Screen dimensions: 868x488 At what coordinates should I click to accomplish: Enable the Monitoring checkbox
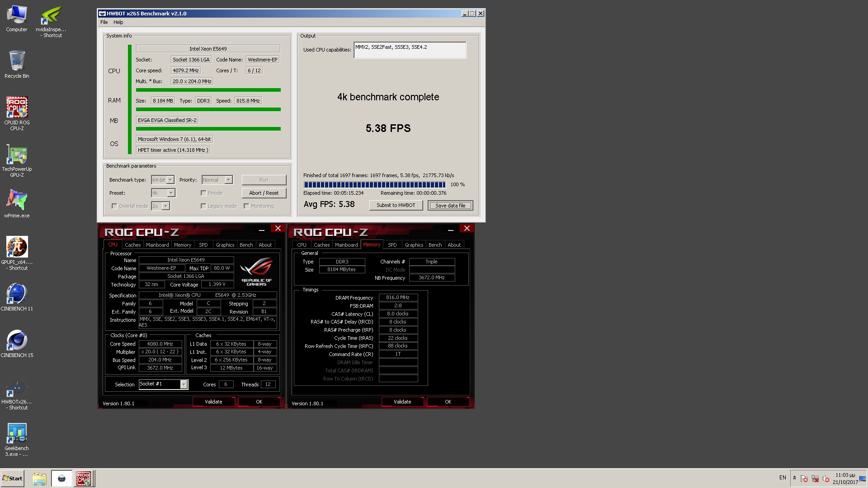[246, 206]
